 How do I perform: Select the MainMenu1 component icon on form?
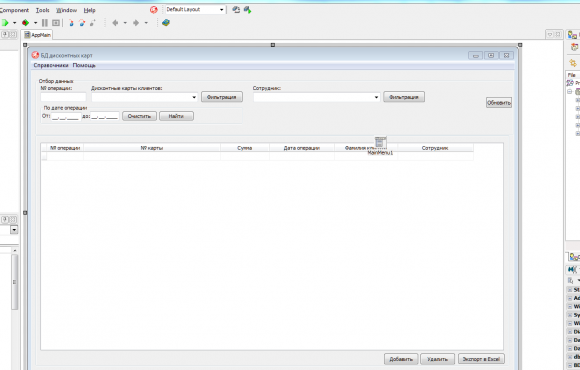tap(380, 143)
